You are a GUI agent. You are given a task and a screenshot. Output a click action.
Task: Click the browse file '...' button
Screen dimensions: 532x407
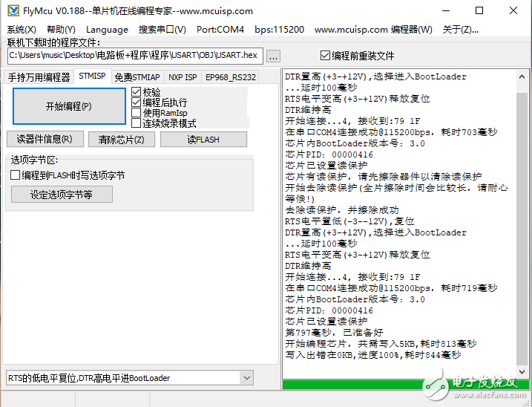click(x=273, y=56)
